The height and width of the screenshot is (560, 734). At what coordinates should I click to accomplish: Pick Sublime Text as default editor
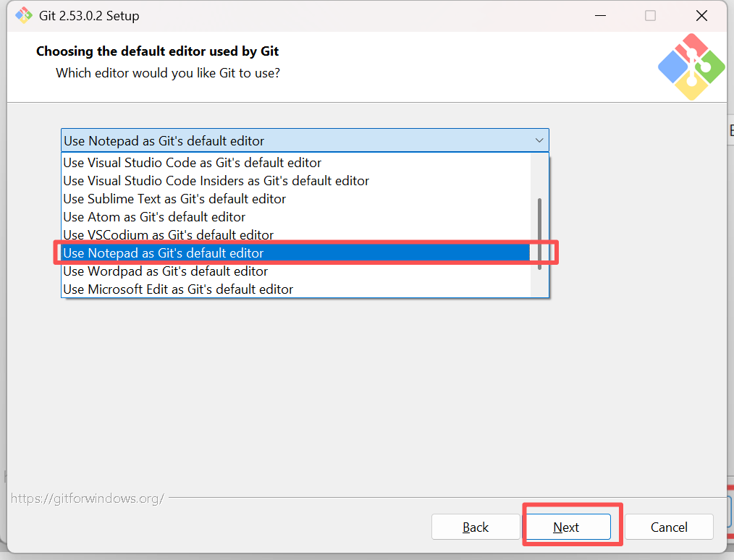(x=296, y=199)
